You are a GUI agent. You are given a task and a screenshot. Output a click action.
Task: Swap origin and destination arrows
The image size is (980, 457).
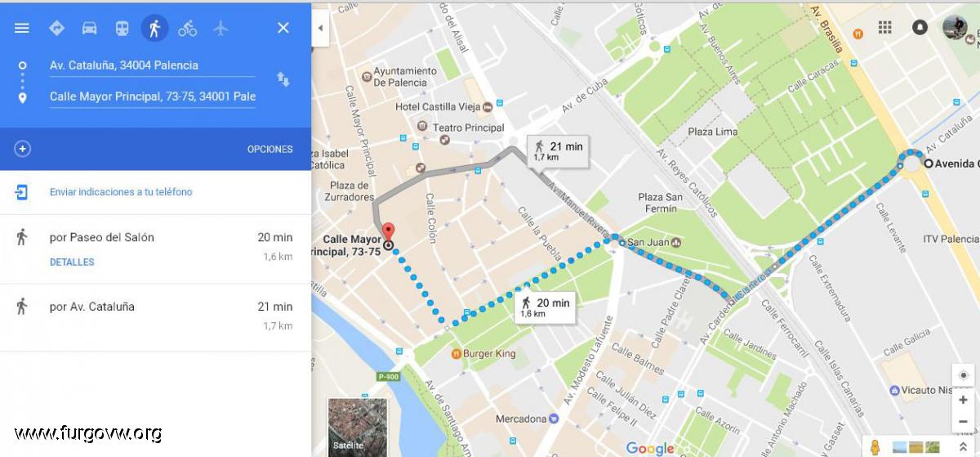pos(283,79)
